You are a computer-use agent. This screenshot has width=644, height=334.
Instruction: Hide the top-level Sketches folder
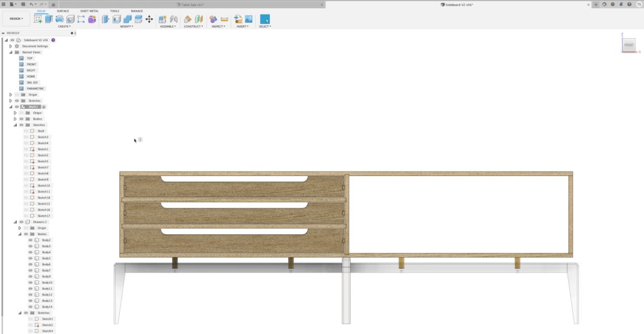16,100
